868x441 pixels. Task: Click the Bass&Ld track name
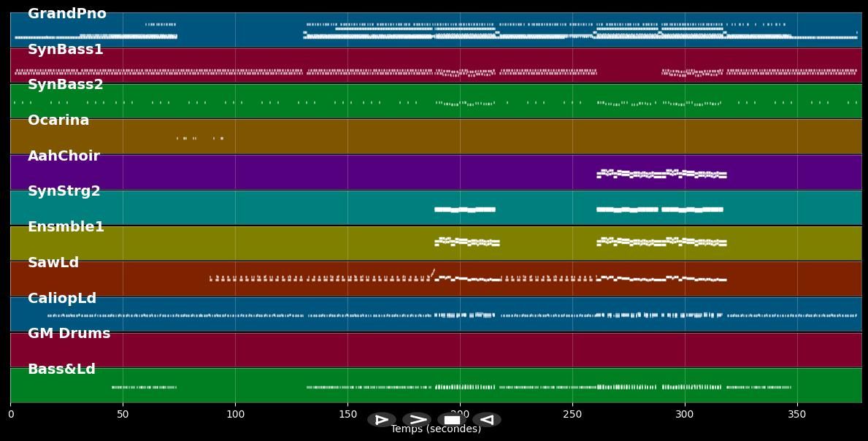click(63, 369)
